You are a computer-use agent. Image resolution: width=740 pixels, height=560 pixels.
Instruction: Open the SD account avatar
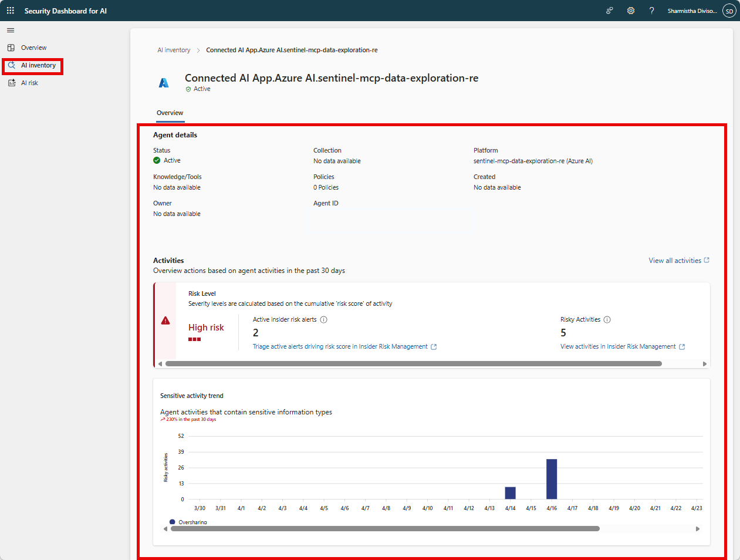point(729,11)
